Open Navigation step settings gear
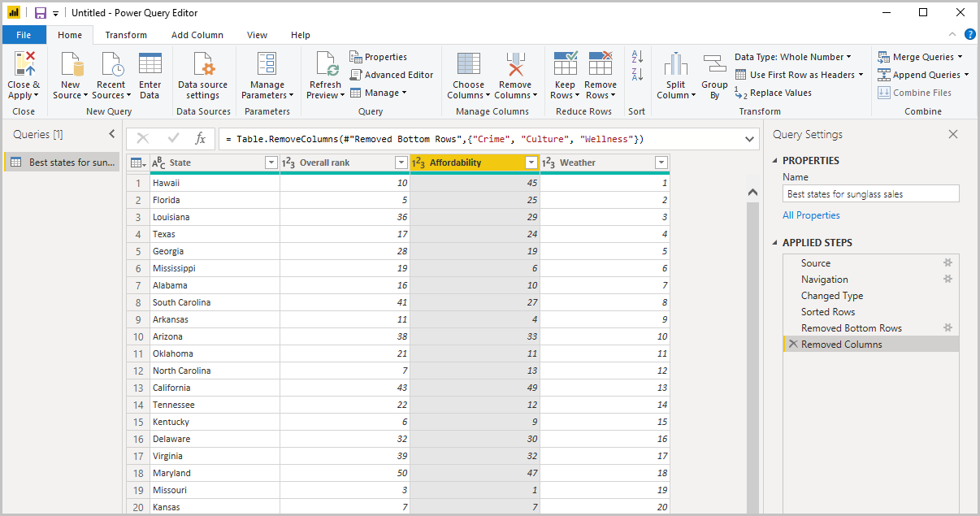Viewport: 980px width, 516px height. [947, 280]
